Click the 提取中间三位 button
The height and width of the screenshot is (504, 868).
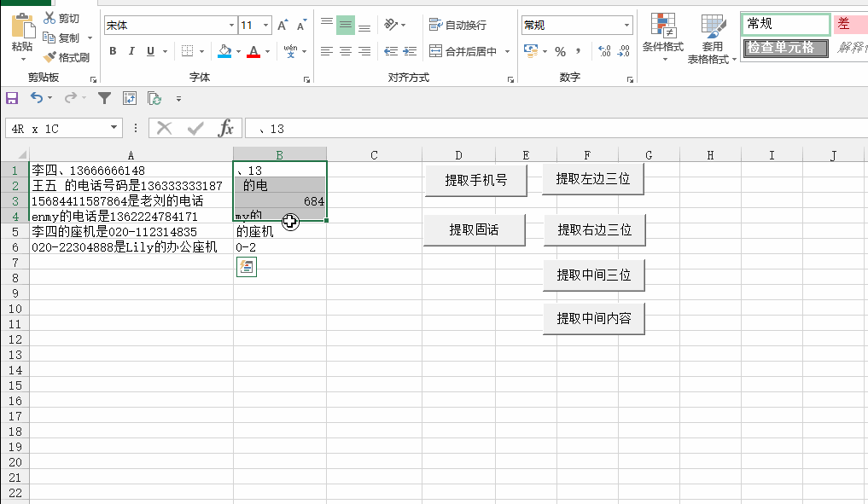[x=594, y=275]
